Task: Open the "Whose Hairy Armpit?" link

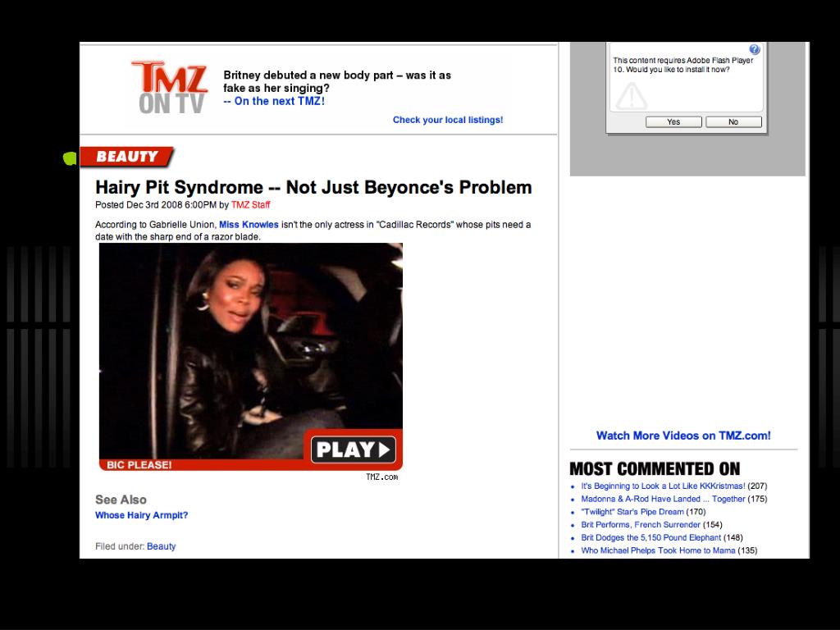Action: pos(141,515)
